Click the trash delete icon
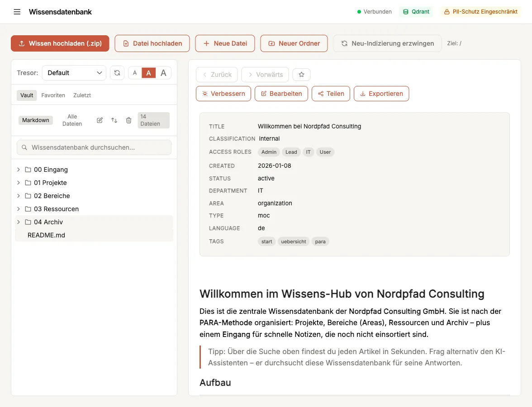Viewport: 532px width, 407px height. pos(128,120)
